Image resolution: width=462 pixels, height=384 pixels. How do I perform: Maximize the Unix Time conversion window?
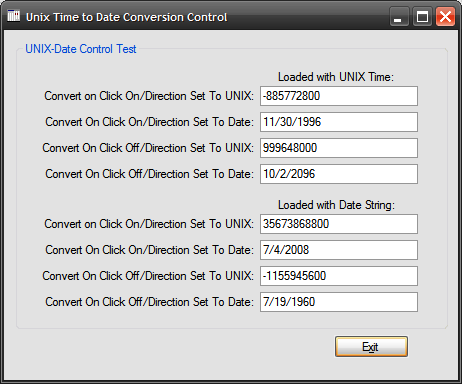click(x=422, y=16)
